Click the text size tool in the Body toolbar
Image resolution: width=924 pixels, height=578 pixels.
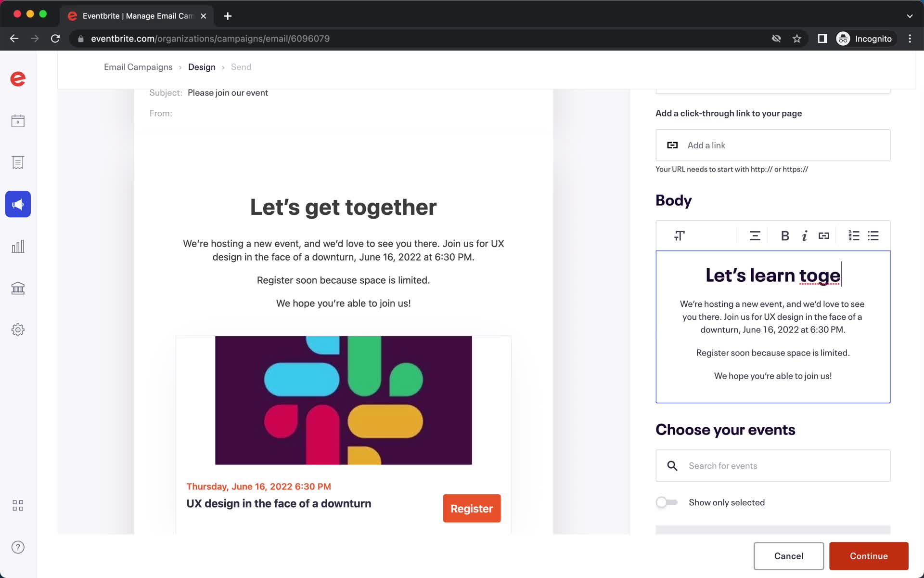pos(680,236)
